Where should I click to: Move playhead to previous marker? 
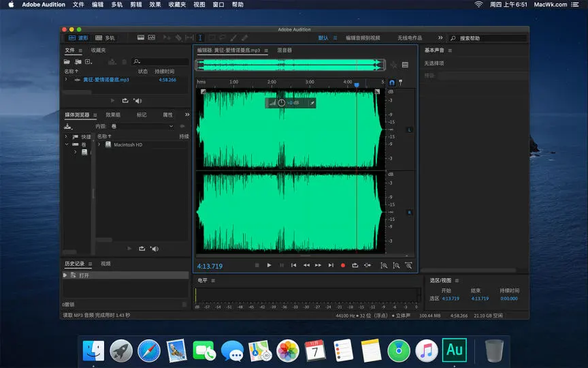(x=293, y=265)
